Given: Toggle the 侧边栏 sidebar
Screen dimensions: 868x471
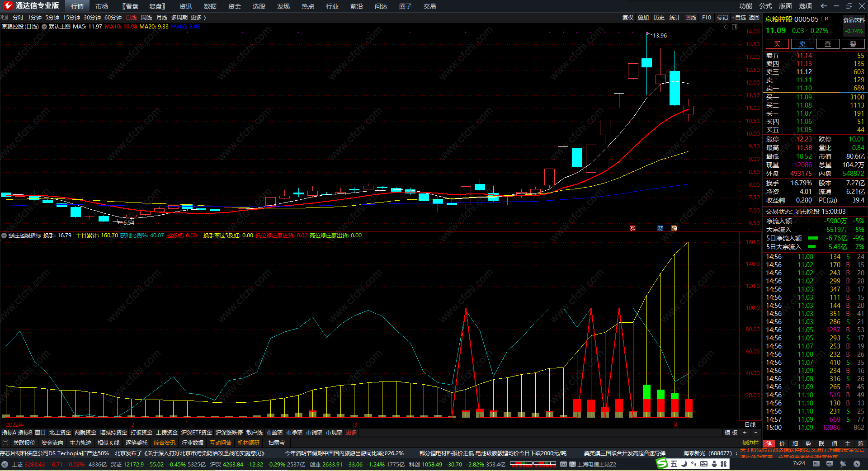Looking at the screenshot, I should (750, 443).
